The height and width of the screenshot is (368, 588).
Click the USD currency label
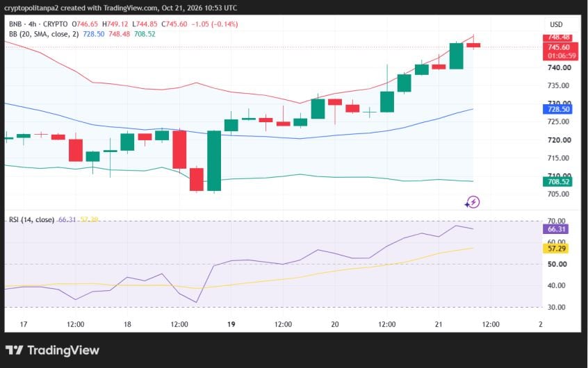556,24
